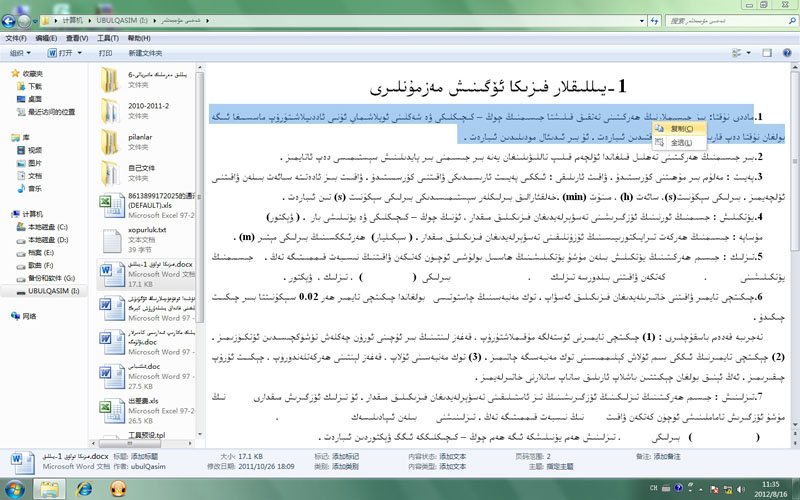Click the orange headphones taskbar icon
This screenshot has height=500, width=800.
(118, 489)
